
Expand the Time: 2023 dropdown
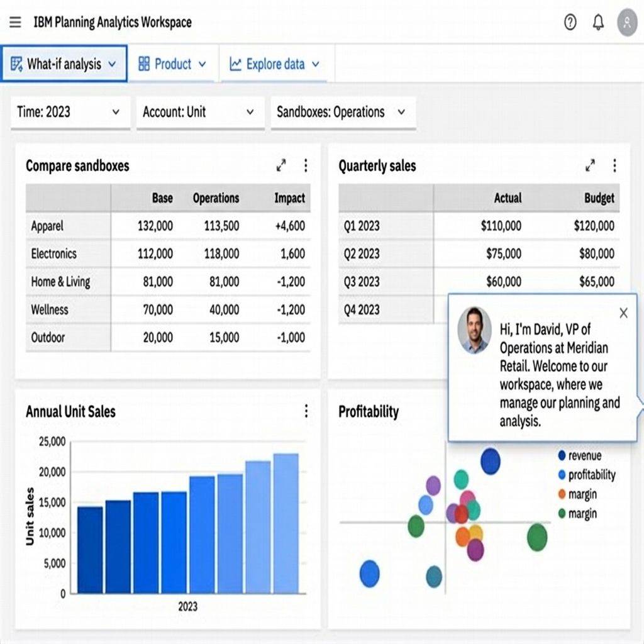[x=70, y=113]
